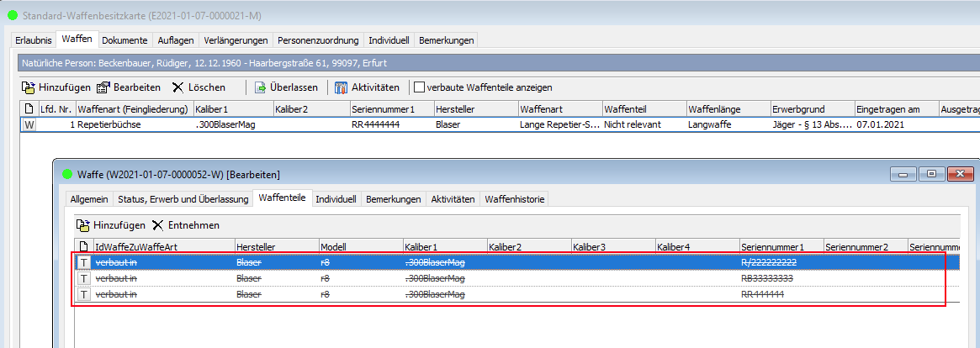Select the Personenzuordnung tab
Viewport: 980px width, 348px height.
pyautogui.click(x=318, y=40)
